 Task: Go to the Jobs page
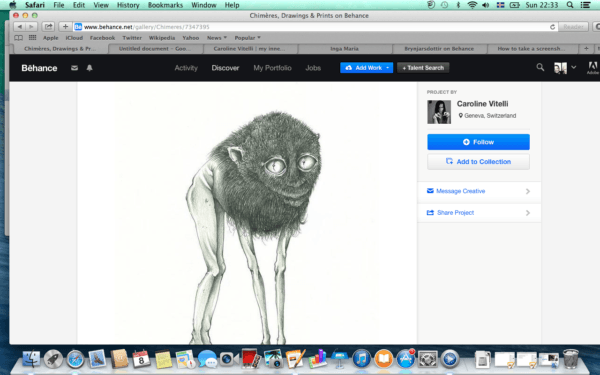(313, 68)
